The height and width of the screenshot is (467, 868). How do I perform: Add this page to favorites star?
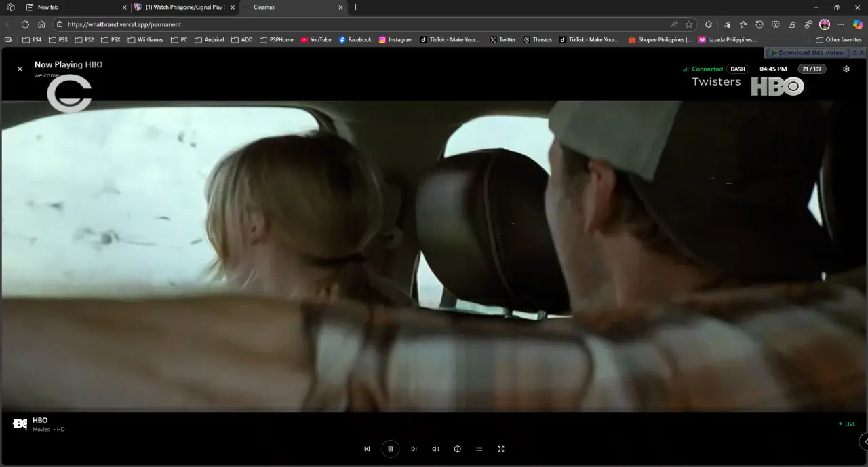point(689,24)
